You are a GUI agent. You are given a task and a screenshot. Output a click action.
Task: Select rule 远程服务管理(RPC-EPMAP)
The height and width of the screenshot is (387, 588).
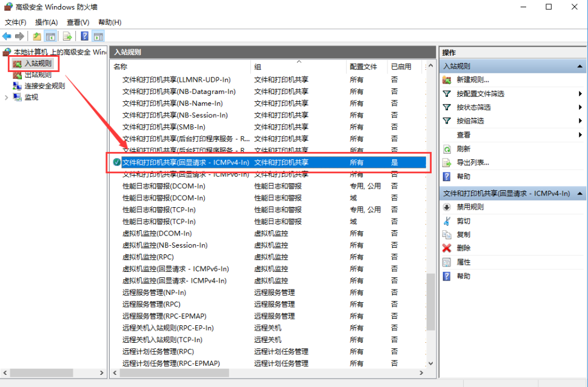(164, 316)
